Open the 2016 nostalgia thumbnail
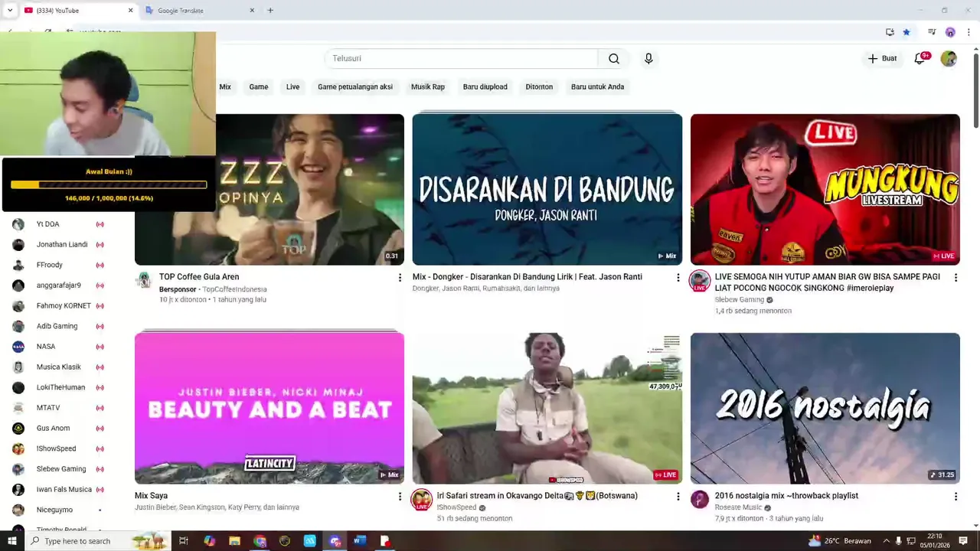 [x=825, y=409]
